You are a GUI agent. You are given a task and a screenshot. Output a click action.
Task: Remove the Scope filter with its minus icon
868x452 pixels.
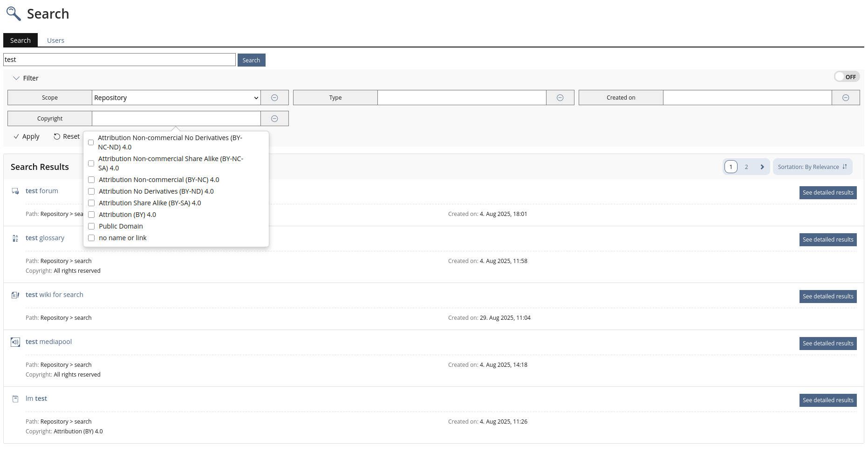(274, 98)
